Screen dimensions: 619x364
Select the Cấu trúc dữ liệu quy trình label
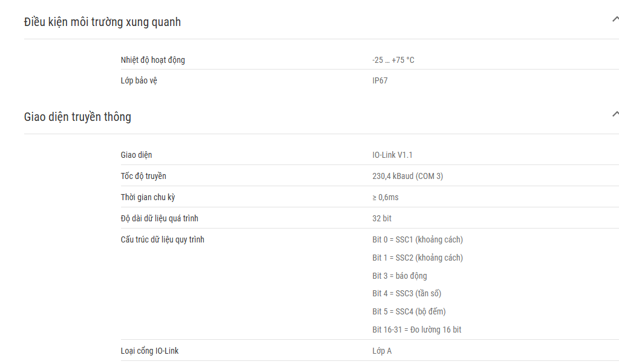pyautogui.click(x=162, y=239)
